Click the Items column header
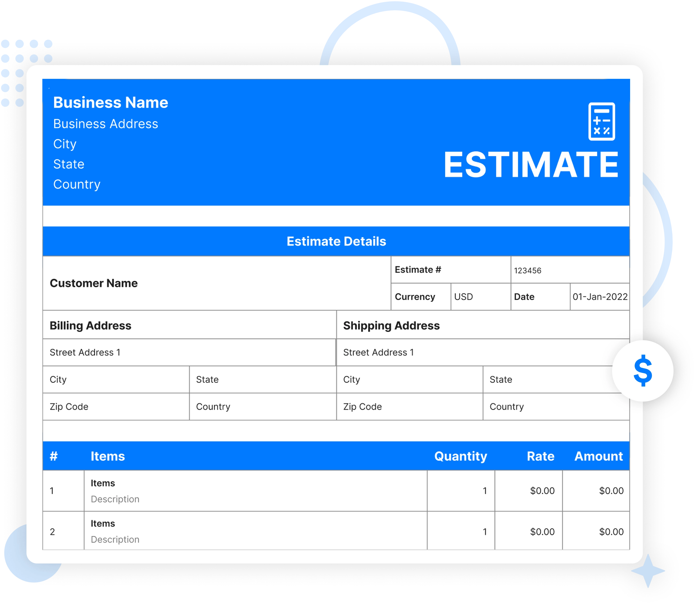700x614 pixels. [x=108, y=456]
